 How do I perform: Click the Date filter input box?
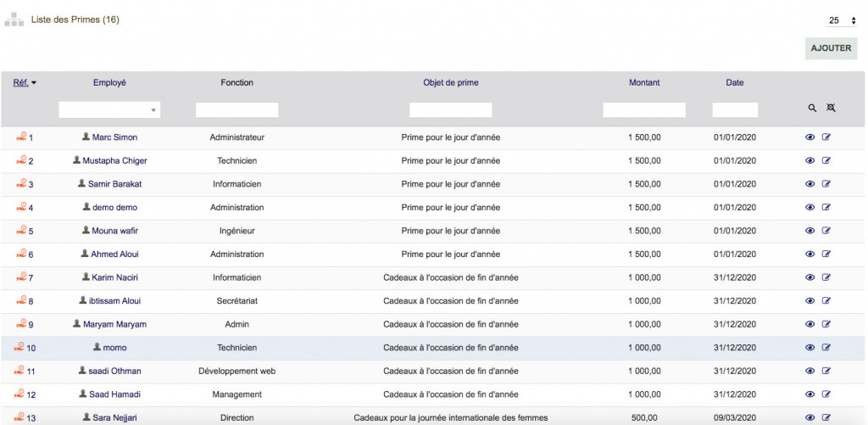point(734,109)
